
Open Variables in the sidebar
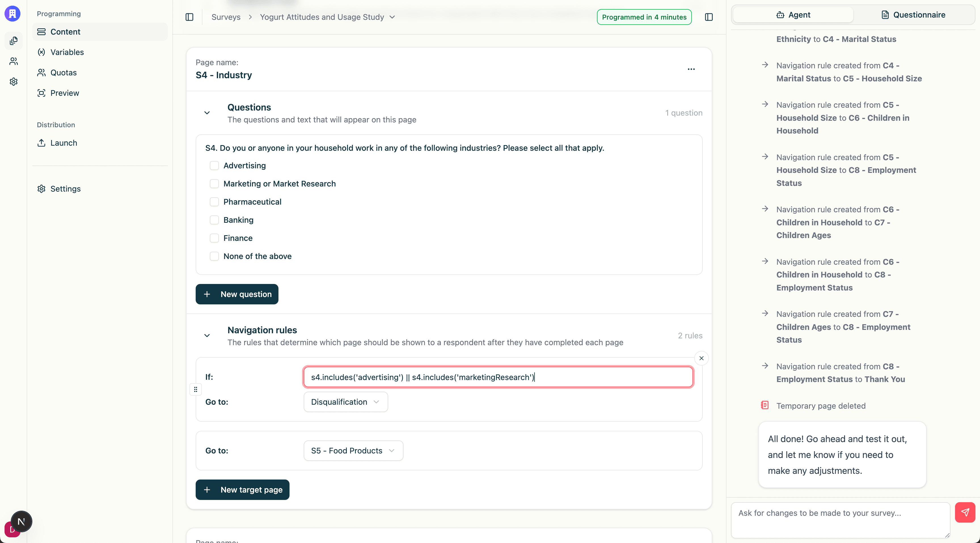click(x=67, y=52)
